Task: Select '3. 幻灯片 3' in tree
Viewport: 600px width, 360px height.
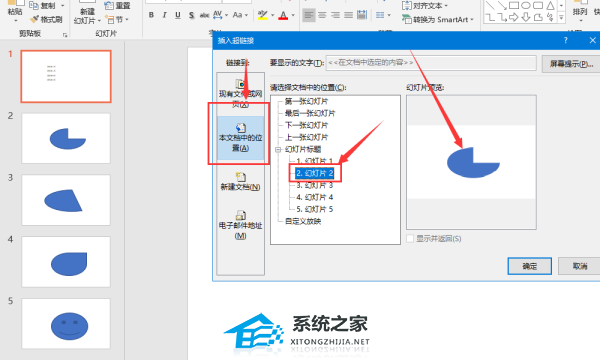Action: pos(315,185)
